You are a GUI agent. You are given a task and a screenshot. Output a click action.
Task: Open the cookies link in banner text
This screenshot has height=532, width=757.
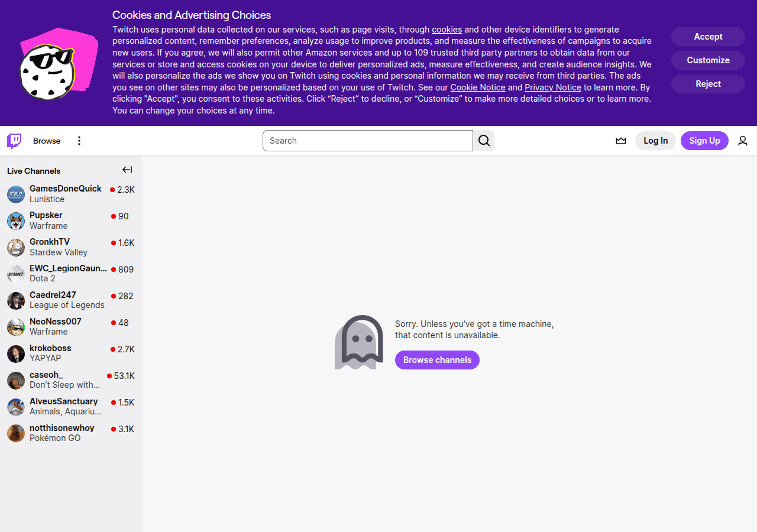(x=447, y=30)
